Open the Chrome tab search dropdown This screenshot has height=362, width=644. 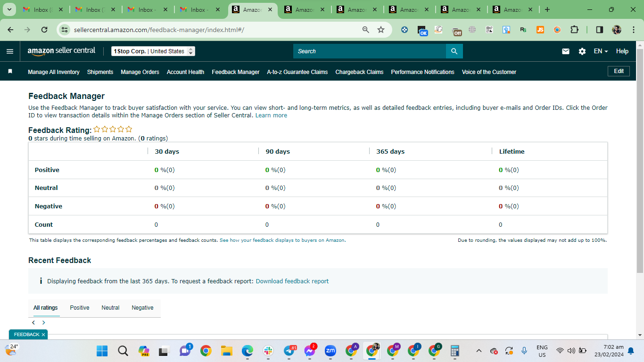[x=9, y=9]
